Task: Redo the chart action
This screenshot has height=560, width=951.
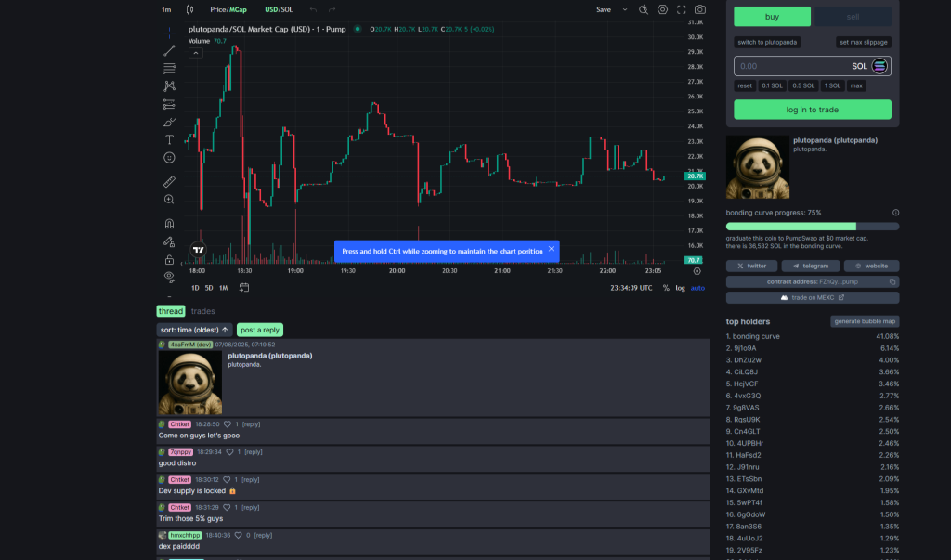Action: pos(332,9)
